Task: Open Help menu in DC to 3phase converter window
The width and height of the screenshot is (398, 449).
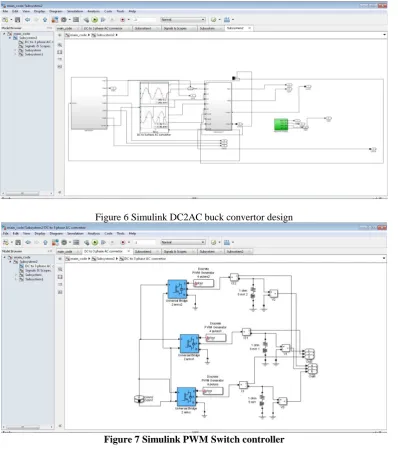Action: click(132, 234)
